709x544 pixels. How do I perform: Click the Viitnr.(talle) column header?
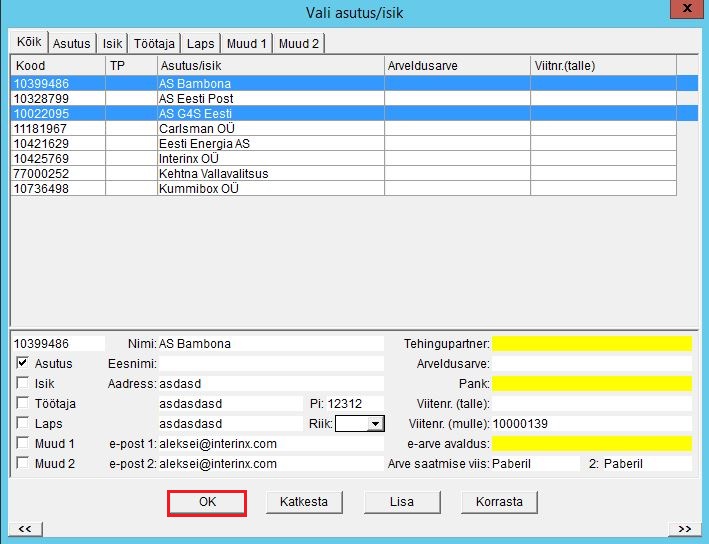603,66
